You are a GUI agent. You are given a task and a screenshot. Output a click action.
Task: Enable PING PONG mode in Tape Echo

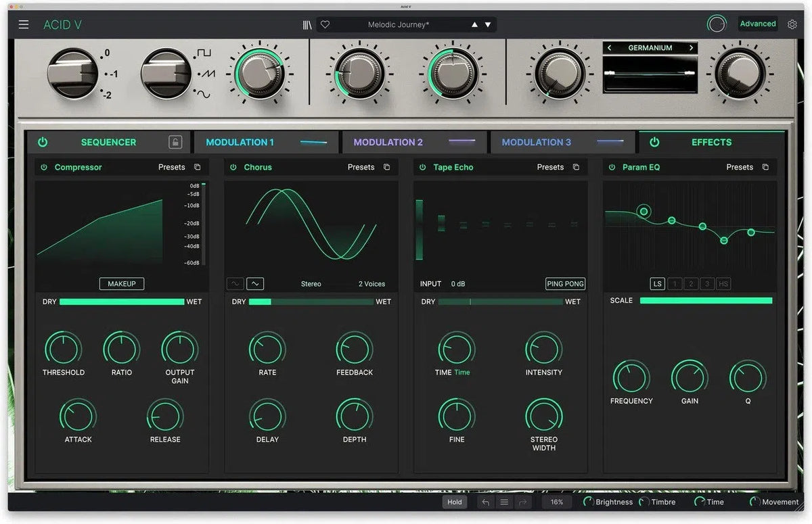[x=565, y=283]
